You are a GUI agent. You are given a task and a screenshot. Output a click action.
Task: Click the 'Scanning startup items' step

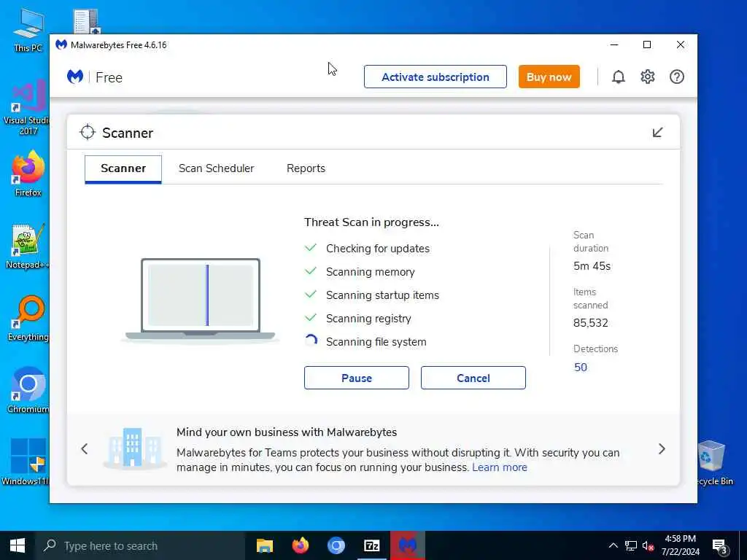382,295
